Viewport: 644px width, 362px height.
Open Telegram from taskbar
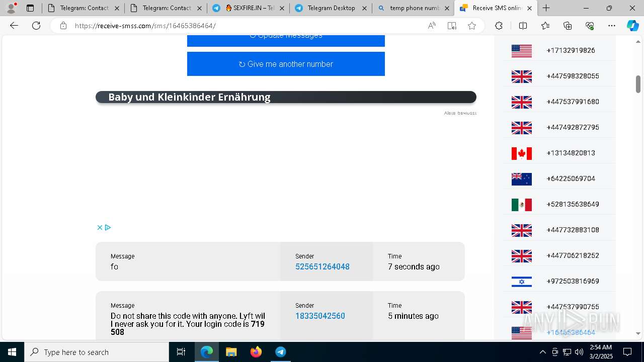pos(281,352)
